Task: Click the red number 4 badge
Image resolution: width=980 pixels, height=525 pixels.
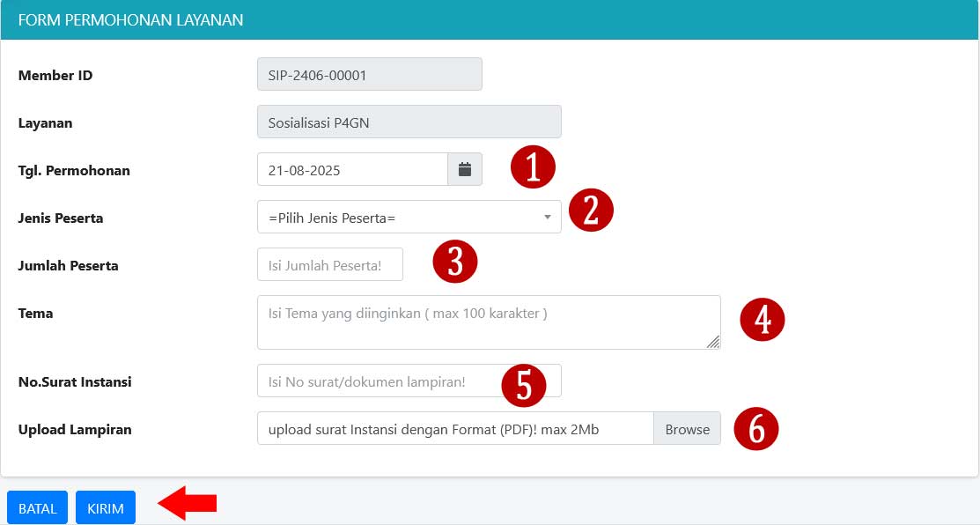Action: point(763,320)
